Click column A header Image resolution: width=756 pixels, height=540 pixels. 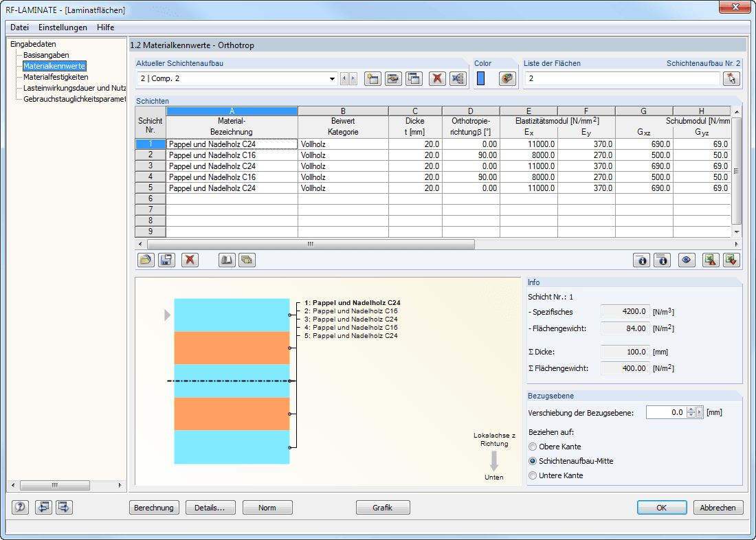[x=232, y=111]
